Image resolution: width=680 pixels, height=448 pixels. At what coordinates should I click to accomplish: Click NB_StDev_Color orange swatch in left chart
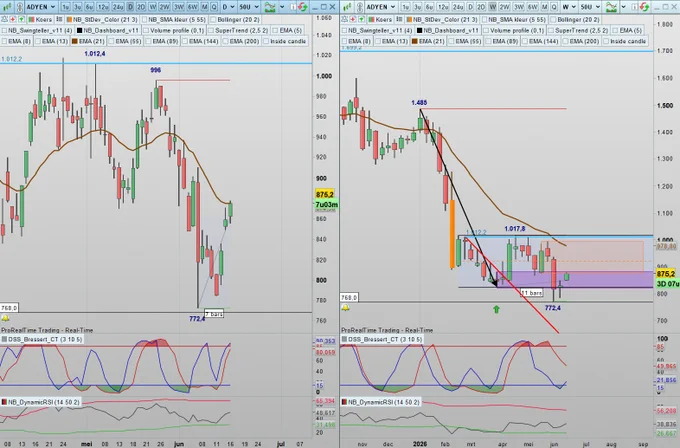(x=69, y=20)
